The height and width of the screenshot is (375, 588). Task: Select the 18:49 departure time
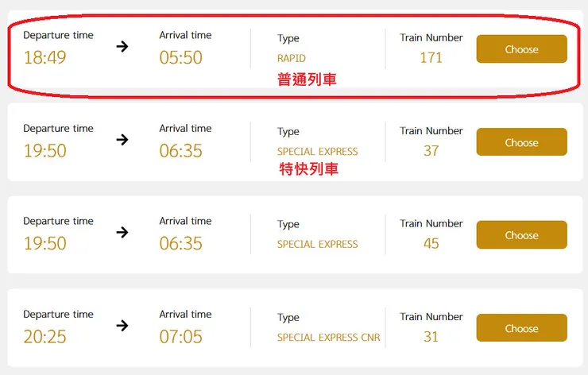[44, 57]
